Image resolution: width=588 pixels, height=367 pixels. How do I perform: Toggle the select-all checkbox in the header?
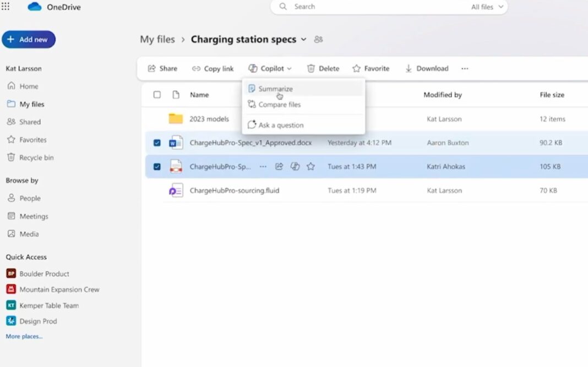pyautogui.click(x=157, y=95)
